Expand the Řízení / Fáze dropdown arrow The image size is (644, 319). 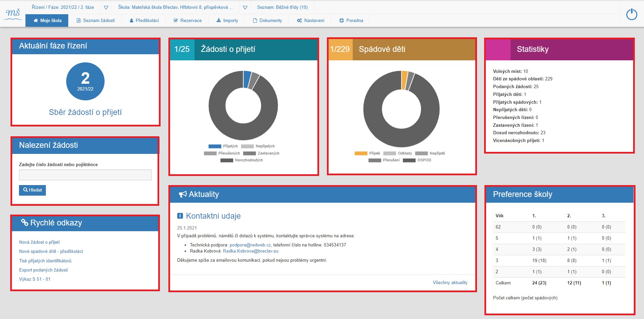pyautogui.click(x=106, y=7)
